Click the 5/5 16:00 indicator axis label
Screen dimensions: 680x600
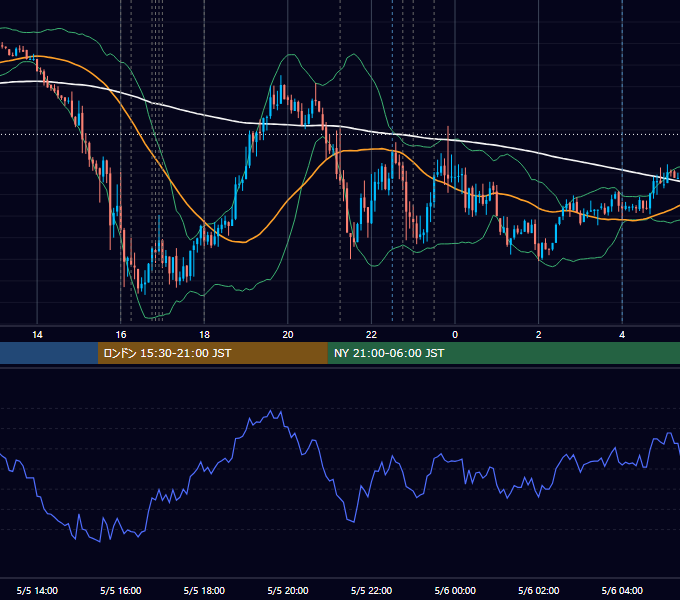121,591
